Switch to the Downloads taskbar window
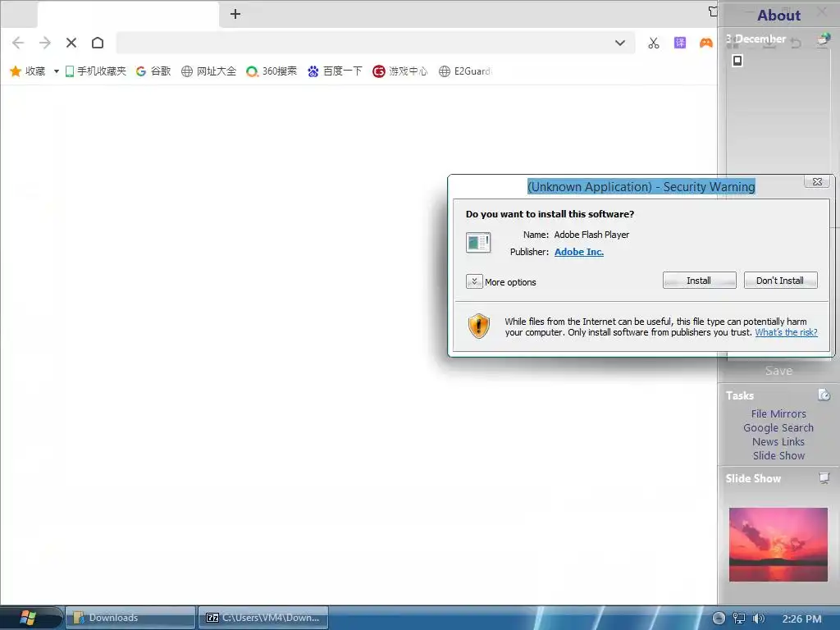 point(130,618)
